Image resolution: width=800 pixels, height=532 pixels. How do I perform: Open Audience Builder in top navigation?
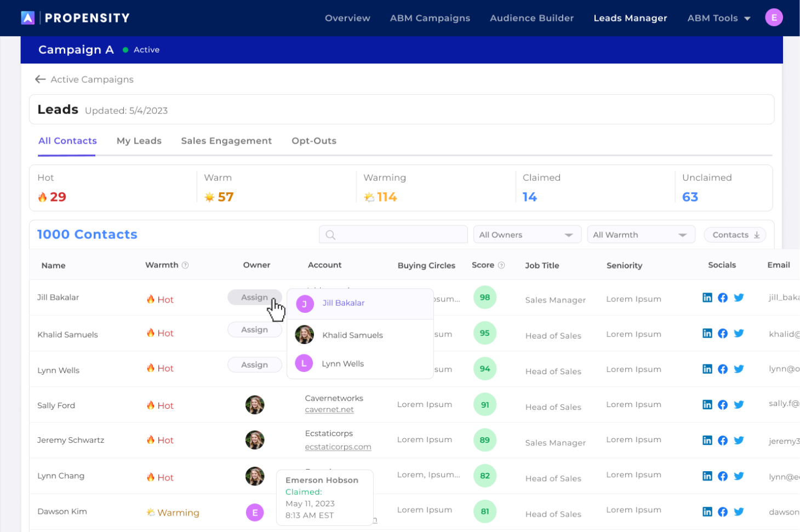click(532, 18)
